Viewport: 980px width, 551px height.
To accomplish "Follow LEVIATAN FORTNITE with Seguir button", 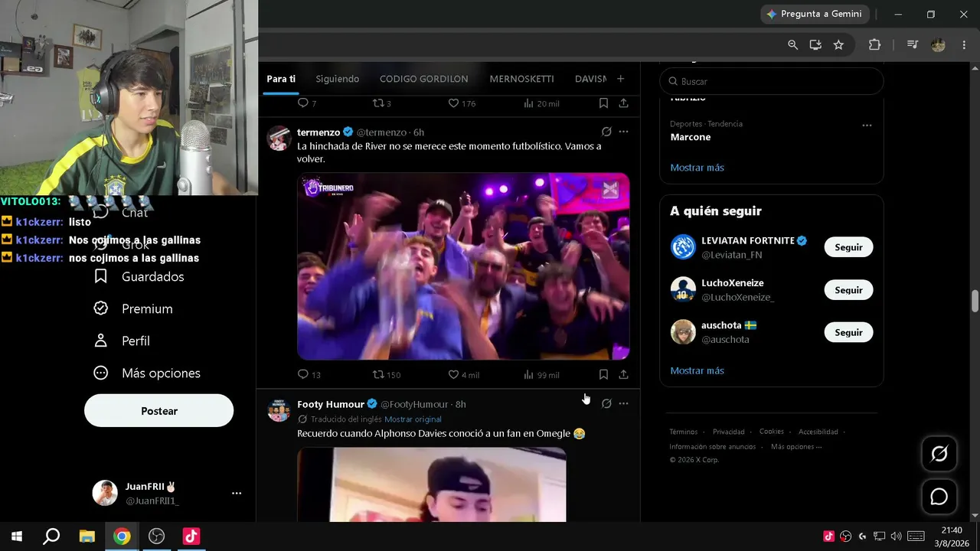I will click(x=848, y=247).
